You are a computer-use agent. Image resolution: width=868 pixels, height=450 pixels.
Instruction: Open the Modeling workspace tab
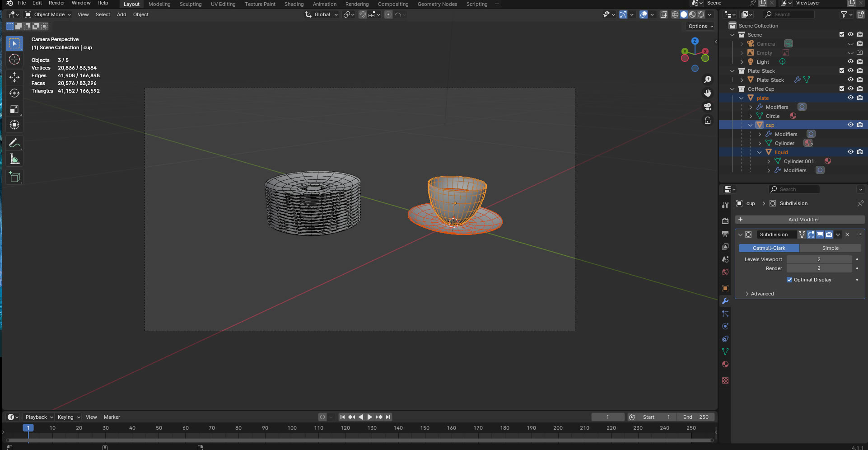click(x=159, y=4)
